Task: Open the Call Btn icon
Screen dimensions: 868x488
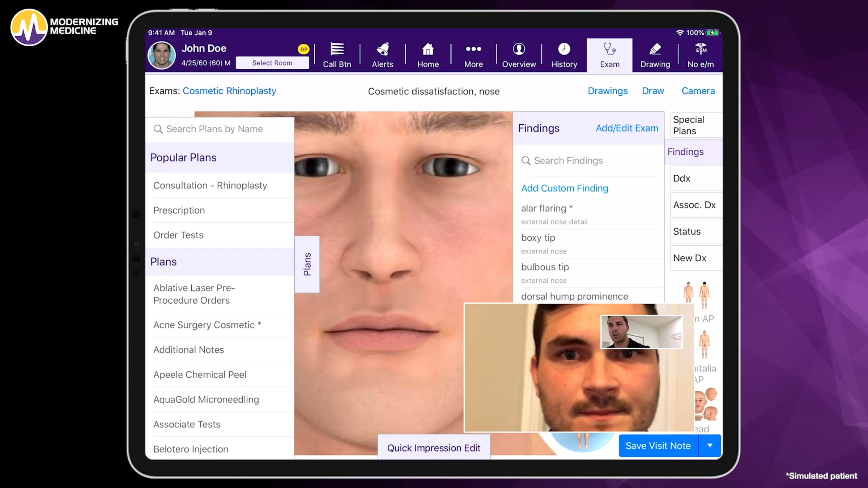Action: (x=337, y=49)
